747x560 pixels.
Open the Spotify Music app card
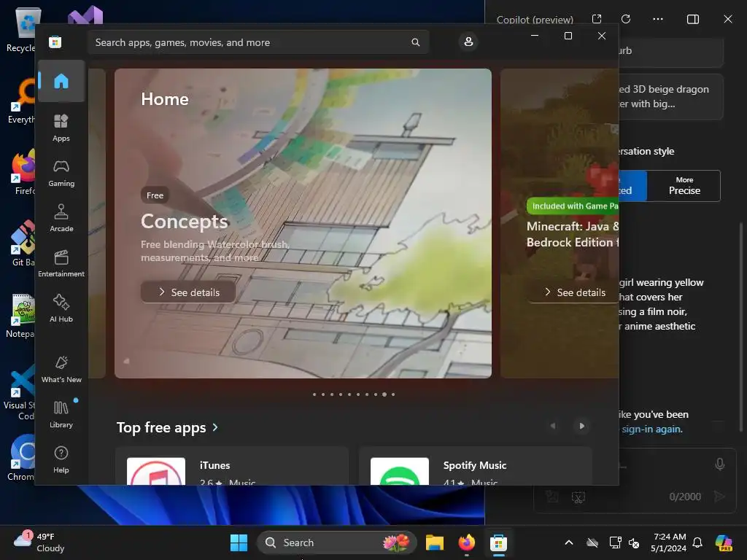476,467
